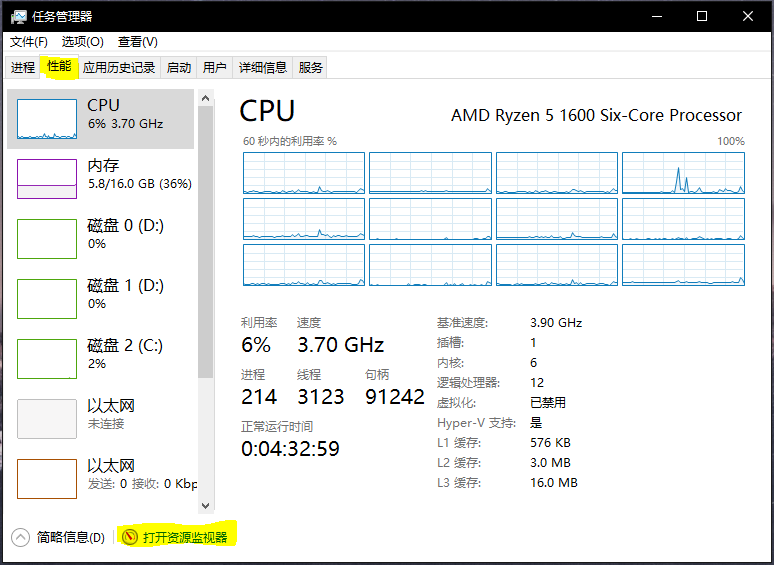Viewport: 774px width, 565px height.
Task: Click the sidebar scroll up arrow
Action: pyautogui.click(x=206, y=98)
